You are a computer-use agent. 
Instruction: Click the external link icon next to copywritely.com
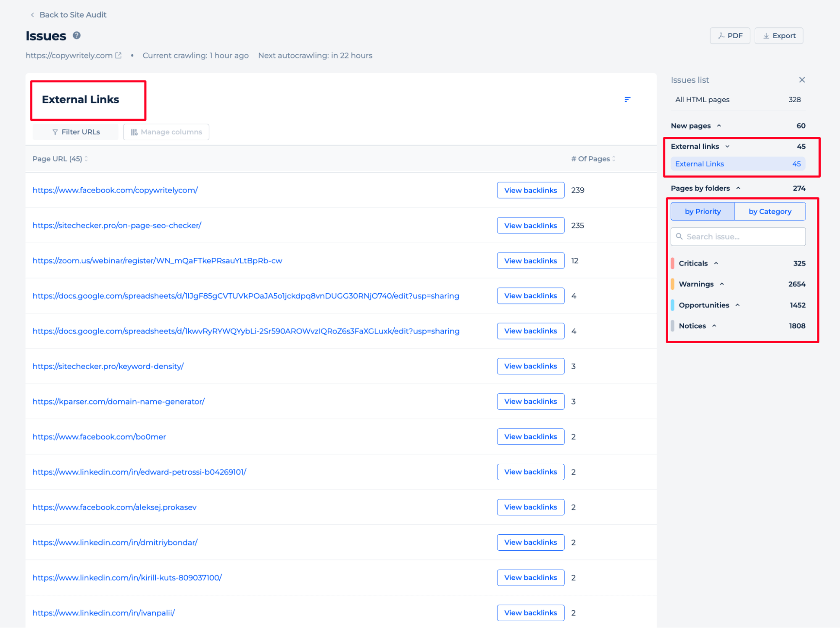pos(118,55)
